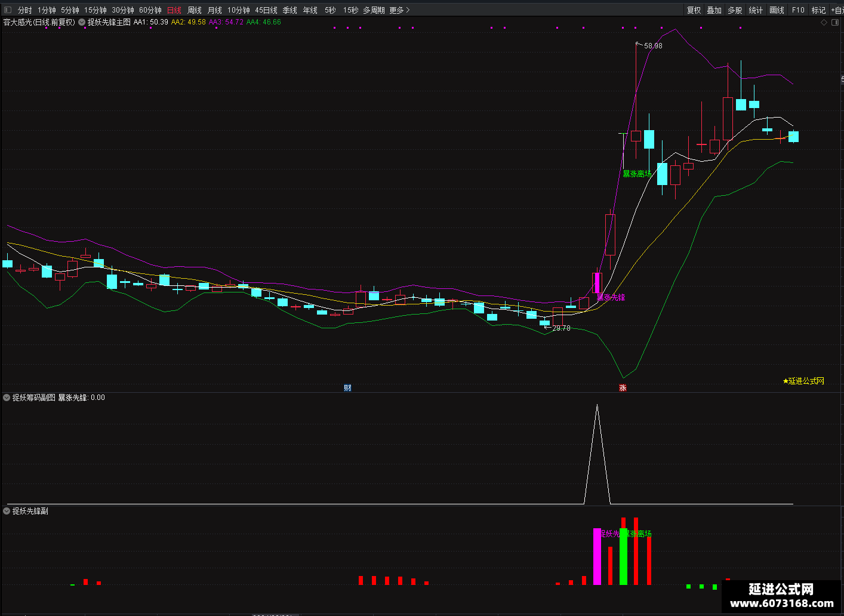Expand 更多 for more period options
Image resolution: width=844 pixels, height=616 pixels.
(x=399, y=10)
